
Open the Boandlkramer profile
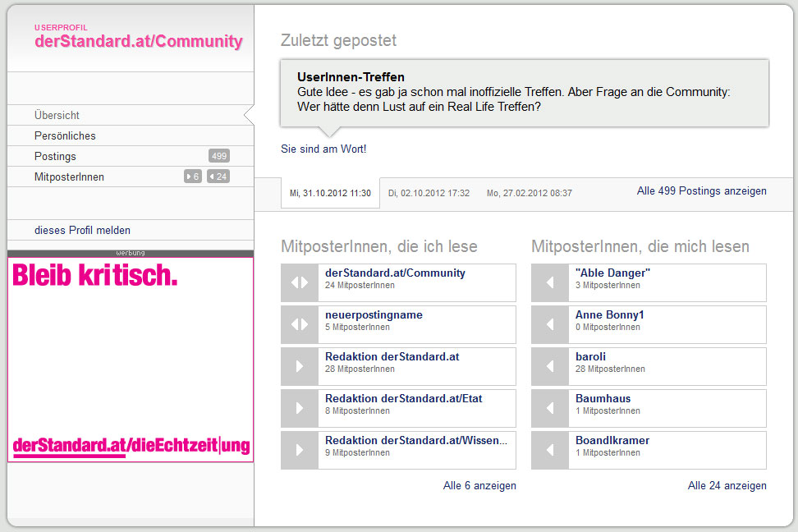[x=612, y=440]
